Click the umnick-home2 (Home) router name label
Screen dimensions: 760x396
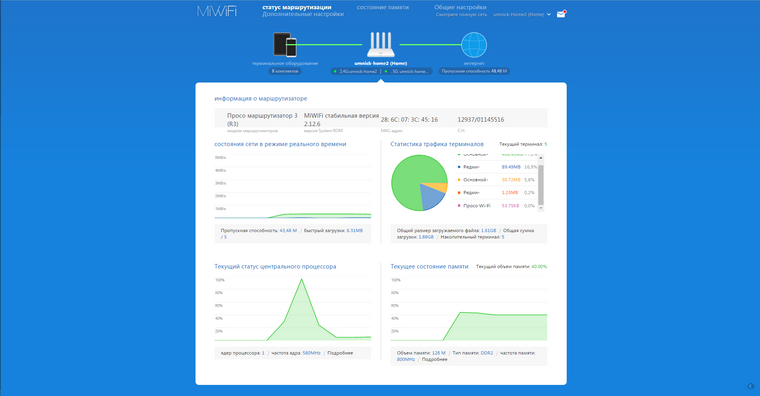[380, 63]
